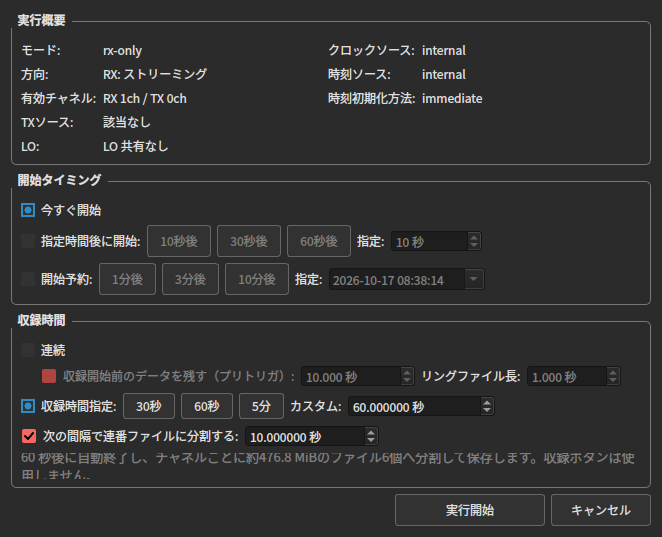Viewport: 662px width, 537px height.
Task: Decrease the カスタム duration value
Action: pyautogui.click(x=487, y=411)
